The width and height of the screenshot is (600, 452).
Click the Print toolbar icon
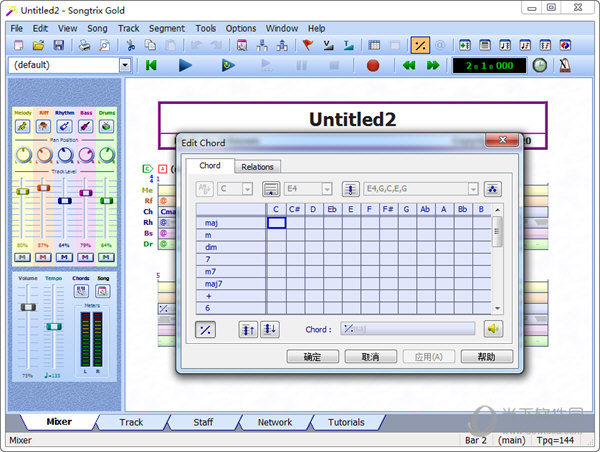coord(84,46)
